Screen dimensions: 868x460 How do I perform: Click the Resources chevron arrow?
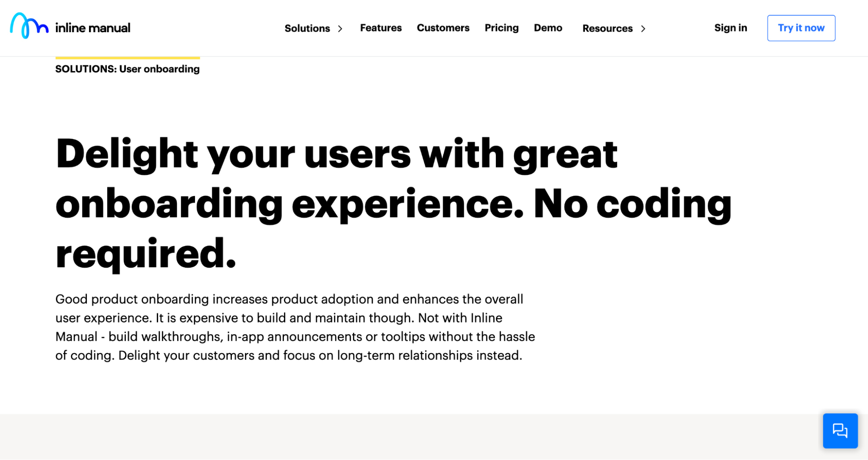tap(643, 28)
